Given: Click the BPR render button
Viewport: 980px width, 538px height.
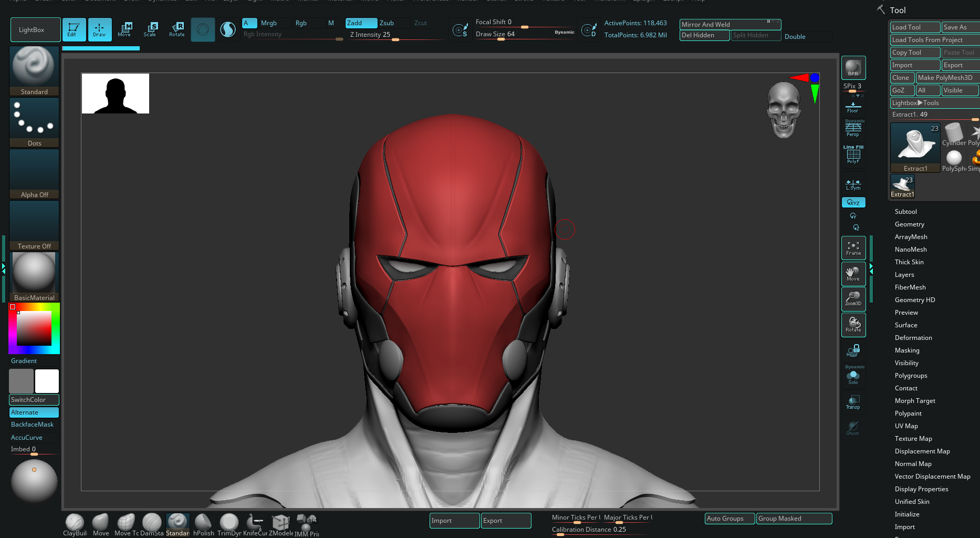Looking at the screenshot, I should point(853,68).
